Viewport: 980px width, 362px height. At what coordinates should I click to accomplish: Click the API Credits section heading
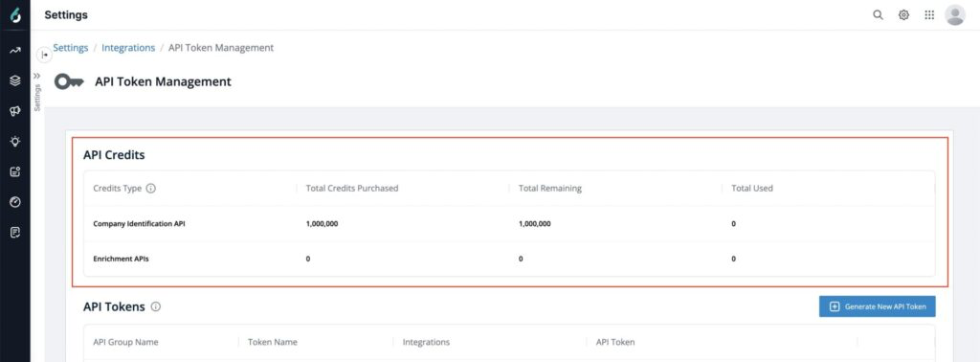(114, 155)
